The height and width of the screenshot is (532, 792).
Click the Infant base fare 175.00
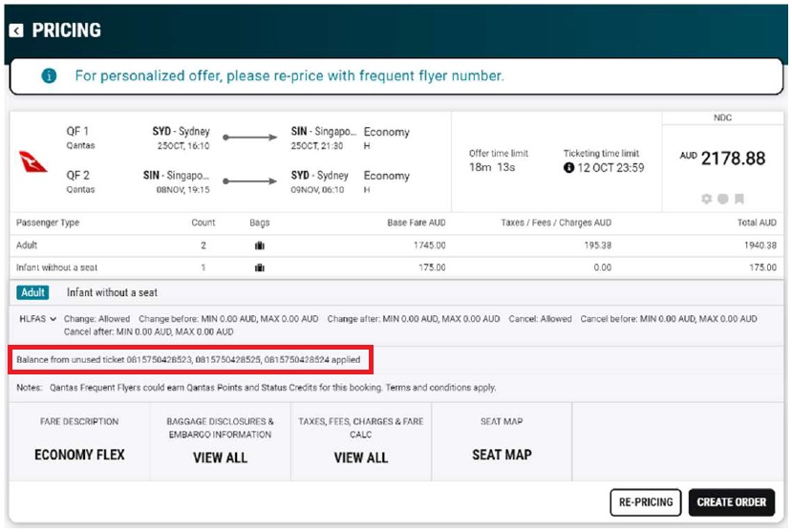(x=432, y=267)
